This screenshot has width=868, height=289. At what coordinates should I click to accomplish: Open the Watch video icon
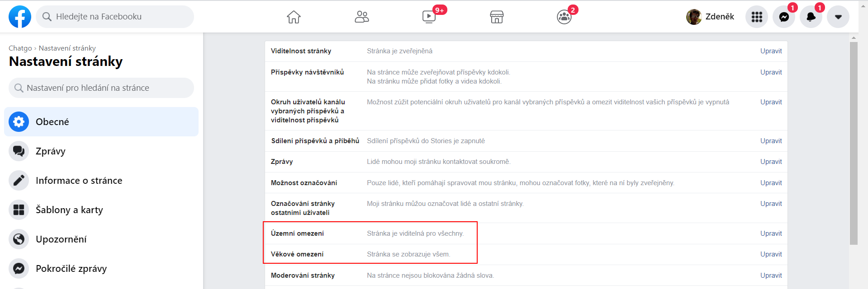point(429,17)
